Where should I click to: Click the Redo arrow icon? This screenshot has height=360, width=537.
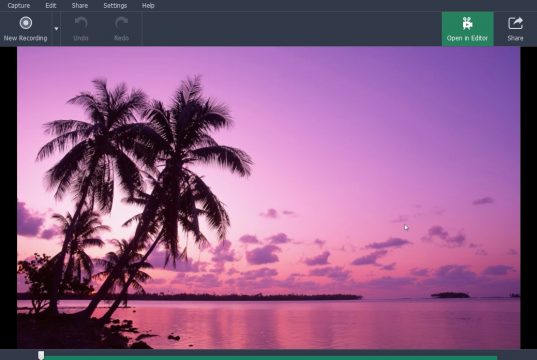pos(121,23)
